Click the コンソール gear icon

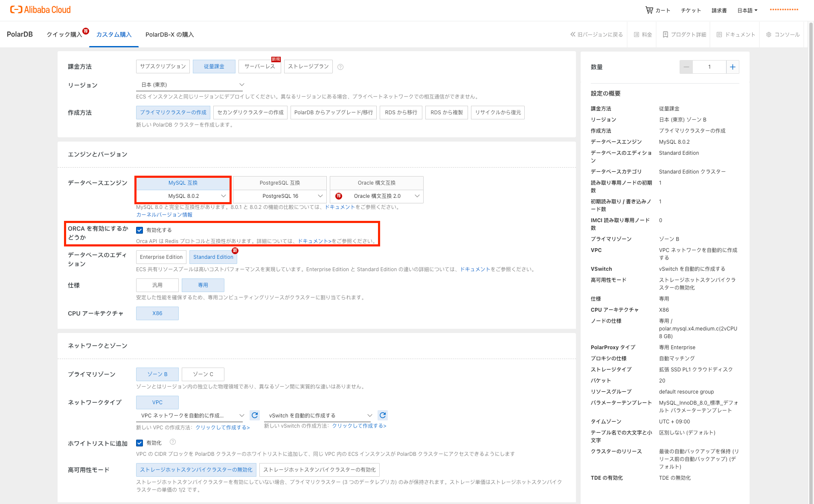point(769,35)
